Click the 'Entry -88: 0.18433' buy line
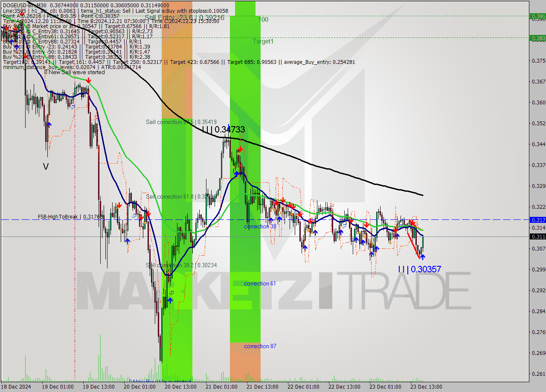 point(76,57)
